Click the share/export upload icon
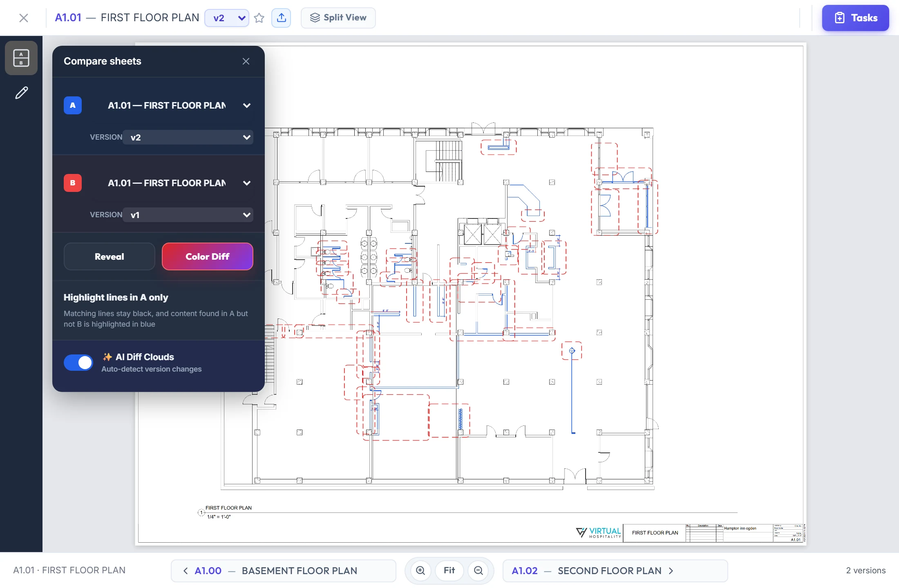The width and height of the screenshot is (899, 588). click(281, 18)
